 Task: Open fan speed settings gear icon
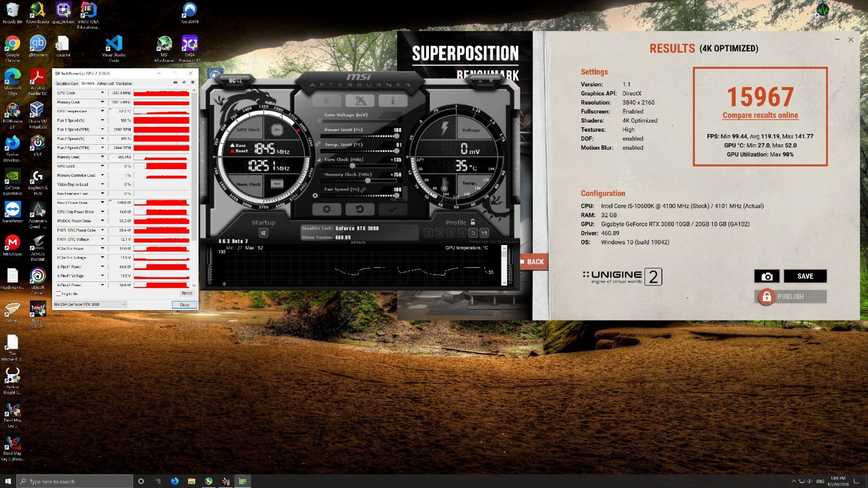click(315, 195)
